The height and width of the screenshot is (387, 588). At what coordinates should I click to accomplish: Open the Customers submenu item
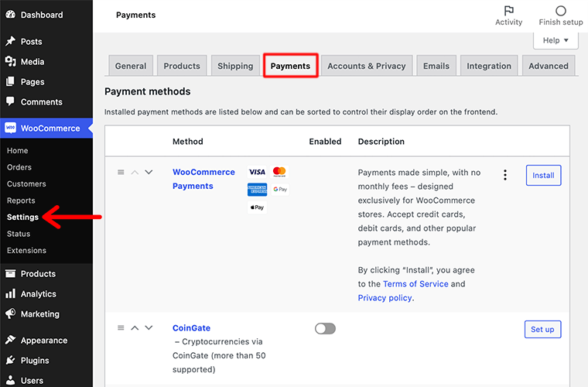click(26, 183)
